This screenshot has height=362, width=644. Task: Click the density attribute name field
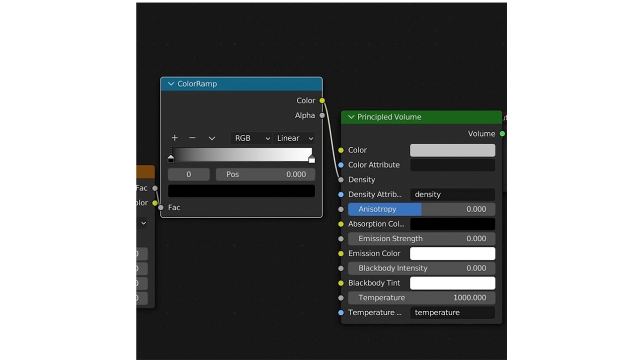pos(453,195)
